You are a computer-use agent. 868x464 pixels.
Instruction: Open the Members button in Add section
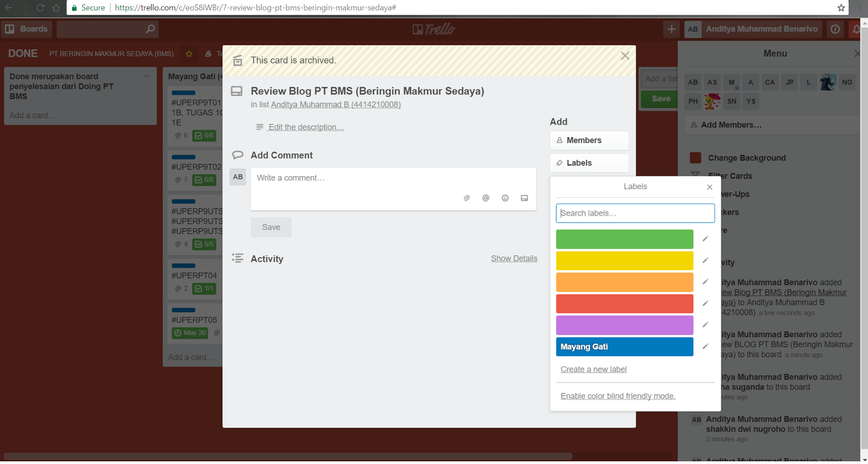[589, 140]
